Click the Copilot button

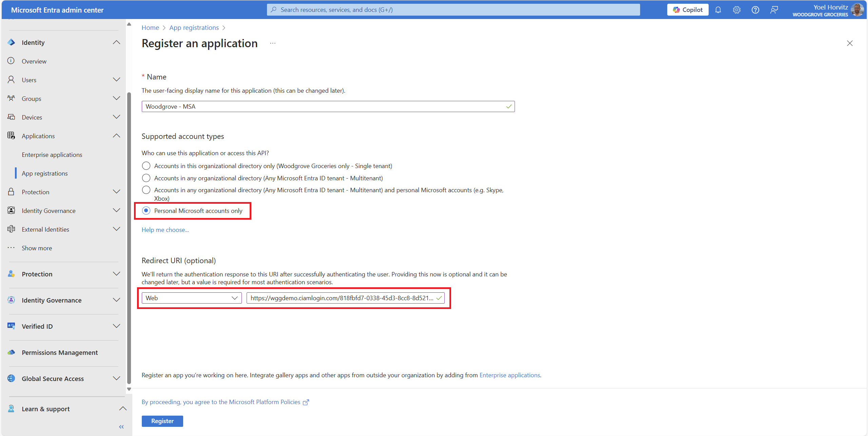688,10
